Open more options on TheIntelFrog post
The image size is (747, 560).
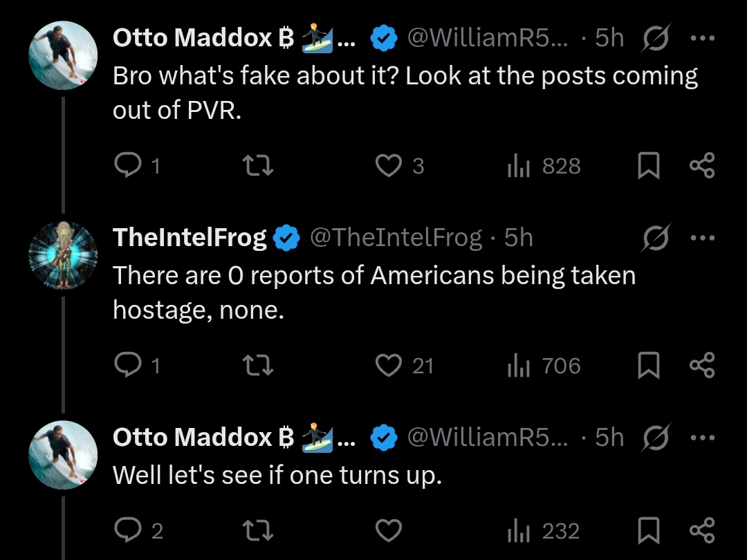coord(702,238)
